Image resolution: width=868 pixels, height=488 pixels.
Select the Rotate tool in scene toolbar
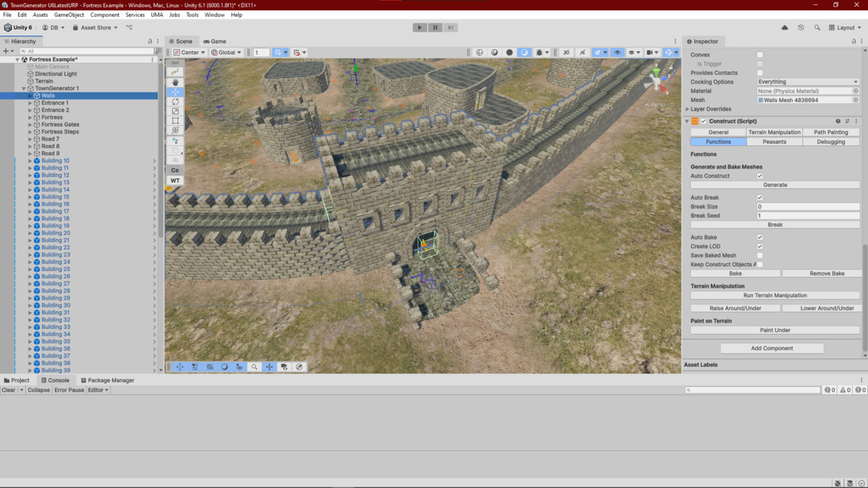coord(175,102)
